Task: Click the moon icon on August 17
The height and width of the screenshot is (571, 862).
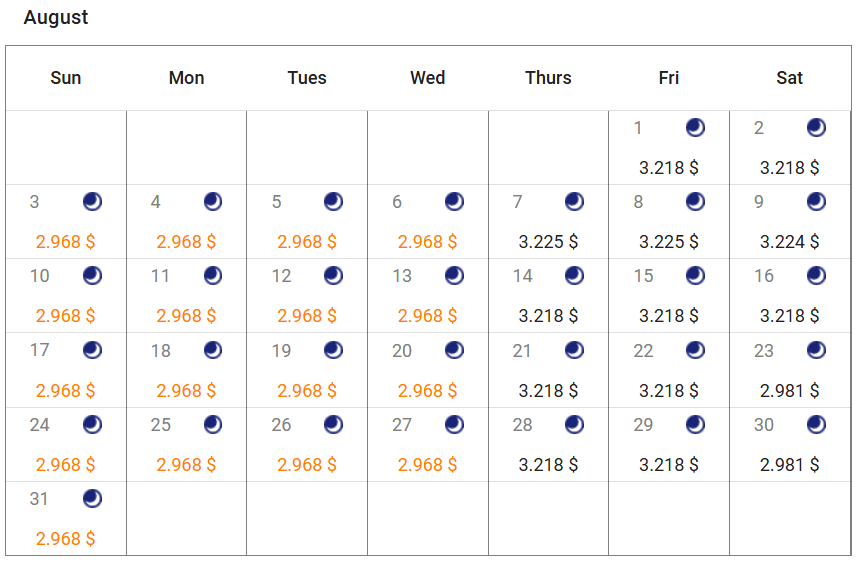Action: coord(92,350)
